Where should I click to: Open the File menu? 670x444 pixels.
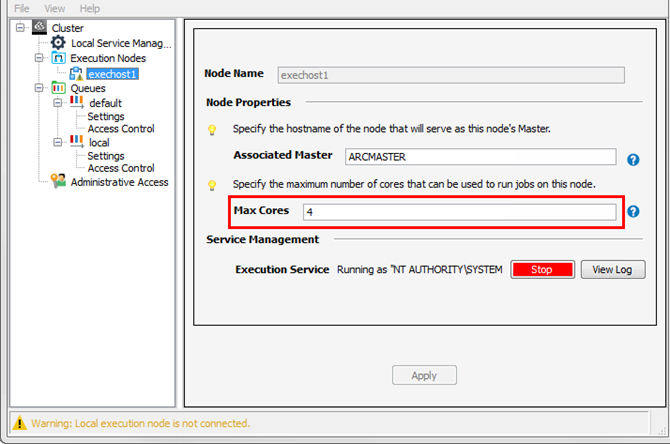click(22, 9)
